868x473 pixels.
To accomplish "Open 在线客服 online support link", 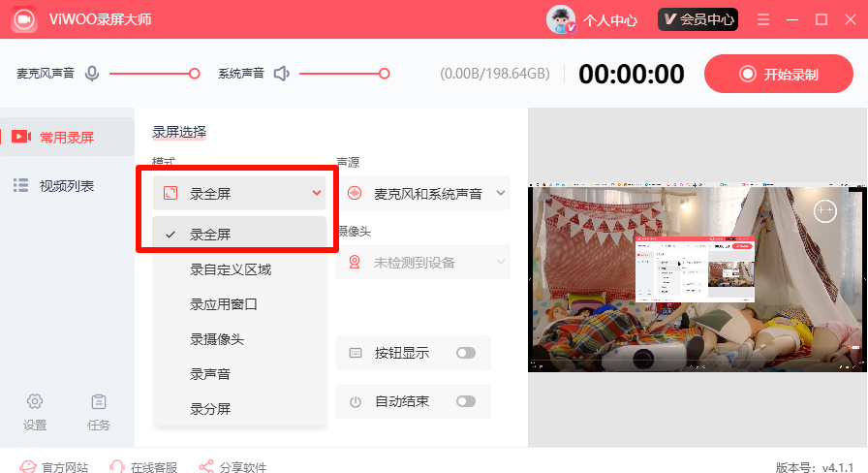I will coord(143,467).
